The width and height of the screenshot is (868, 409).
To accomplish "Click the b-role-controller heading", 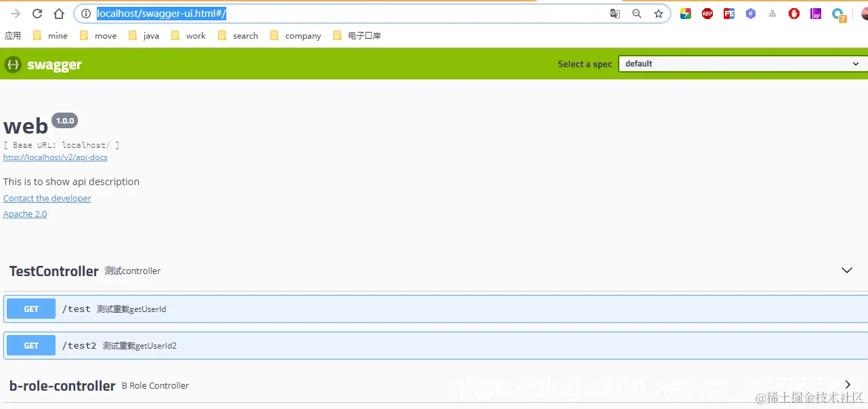I will [62, 385].
